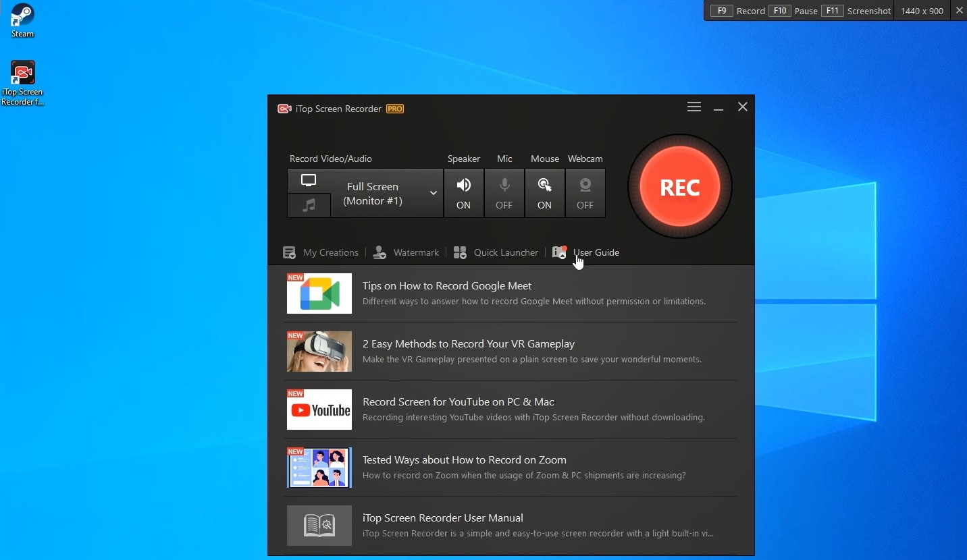
Task: Minimize the iTop Screen Recorder window
Action: [718, 108]
